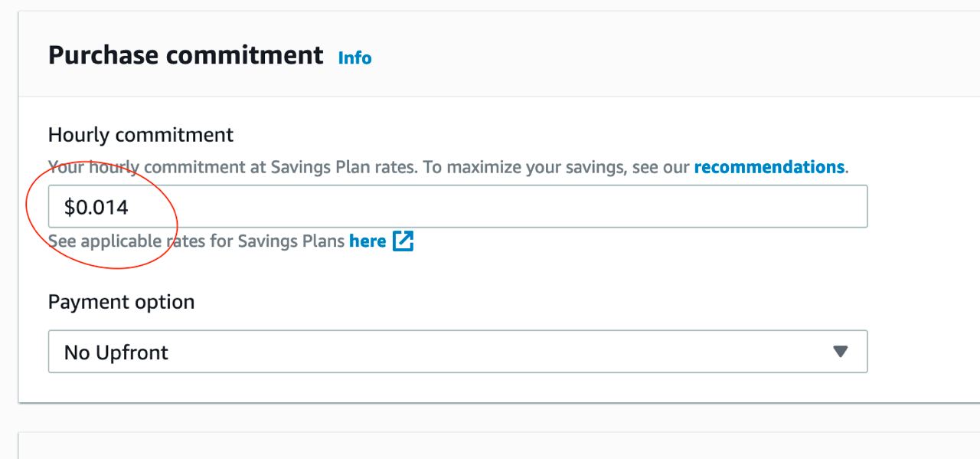Image resolution: width=980 pixels, height=459 pixels.
Task: Click the "See applicable rates for Savings Plans" text
Action: [197, 241]
